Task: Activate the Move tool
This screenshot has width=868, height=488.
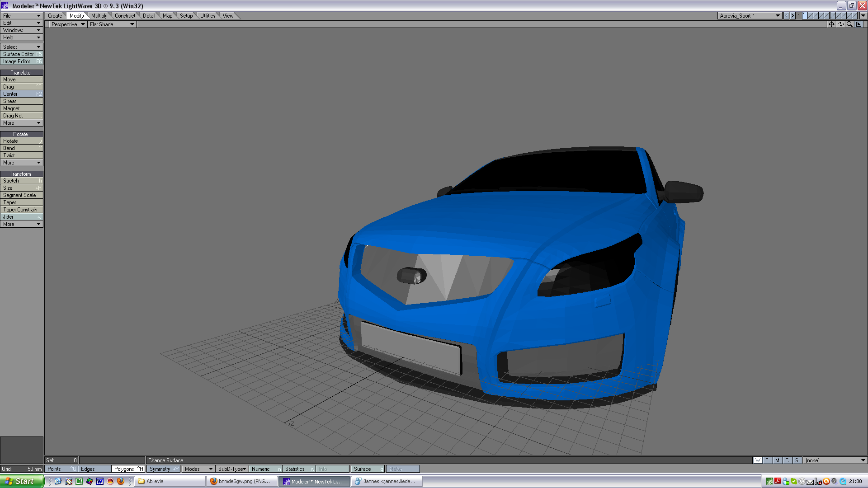Action: point(22,80)
